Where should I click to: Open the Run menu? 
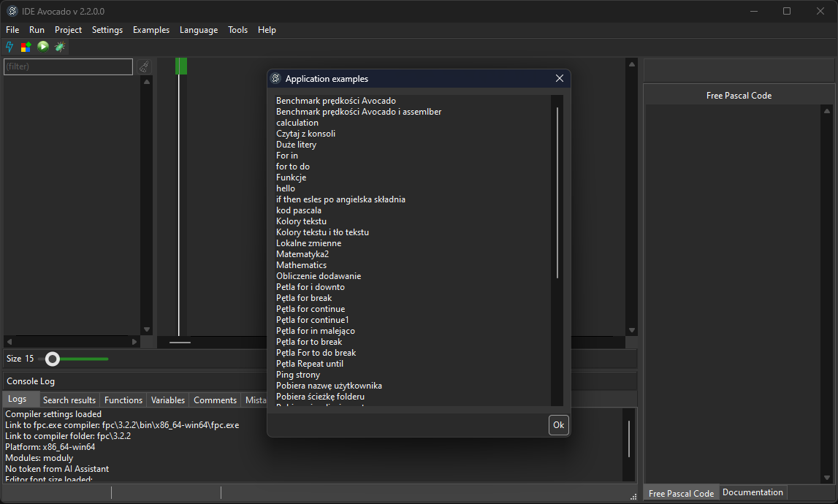[37, 30]
